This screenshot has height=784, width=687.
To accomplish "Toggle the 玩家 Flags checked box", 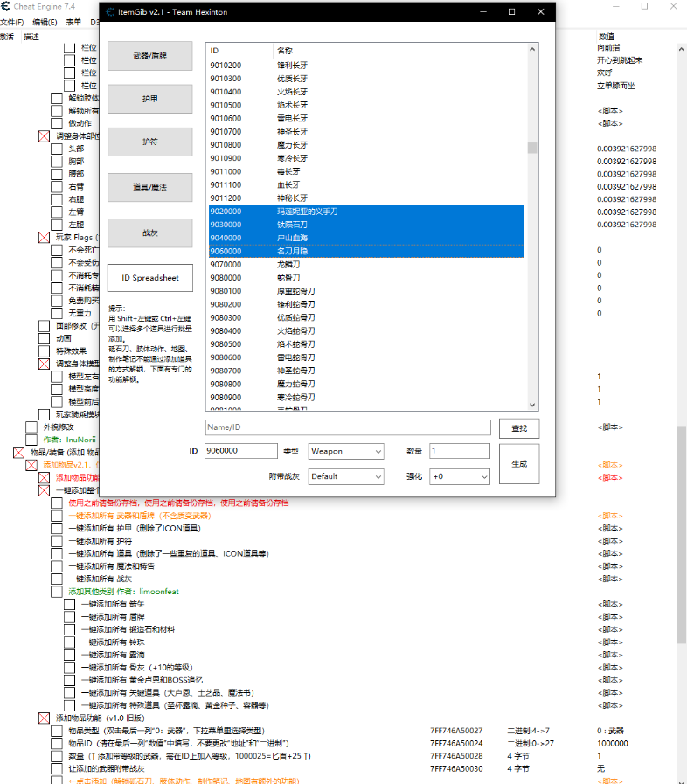I will (44, 238).
